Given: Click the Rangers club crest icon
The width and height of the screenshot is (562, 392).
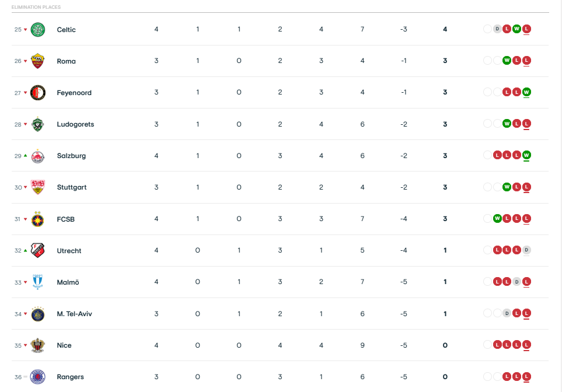Looking at the screenshot, I should coord(38,377).
